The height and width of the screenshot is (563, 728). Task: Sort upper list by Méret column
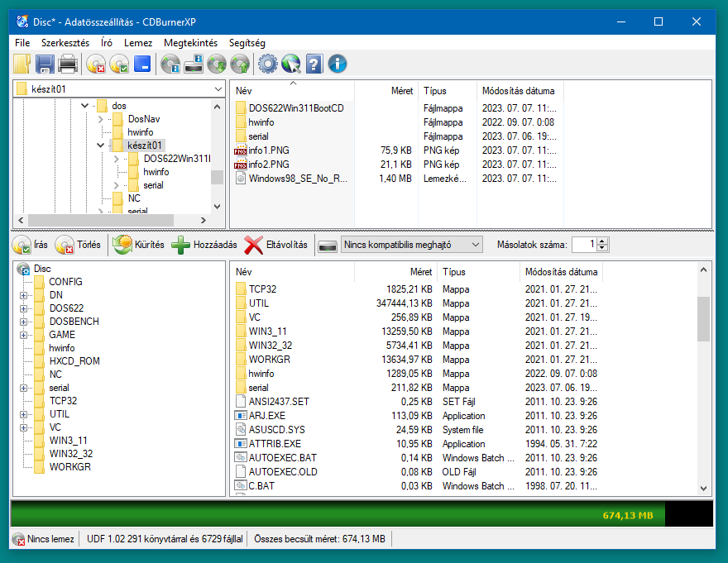(386, 91)
